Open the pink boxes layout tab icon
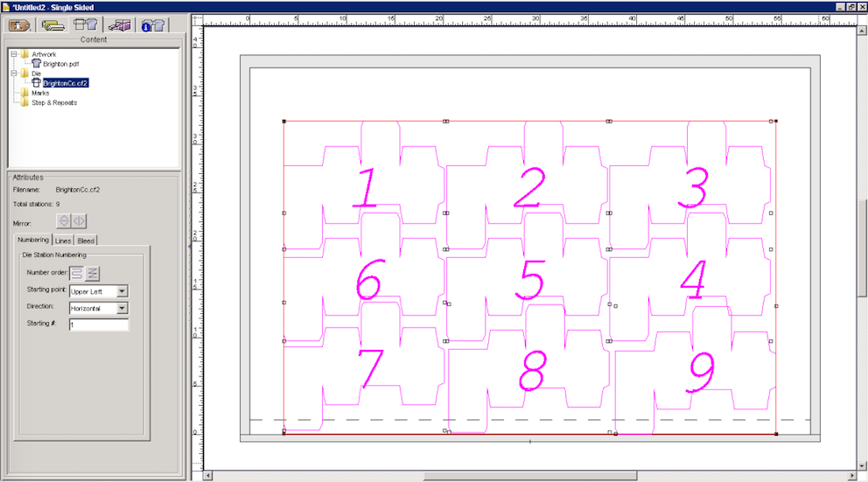868x482 pixels. [119, 25]
